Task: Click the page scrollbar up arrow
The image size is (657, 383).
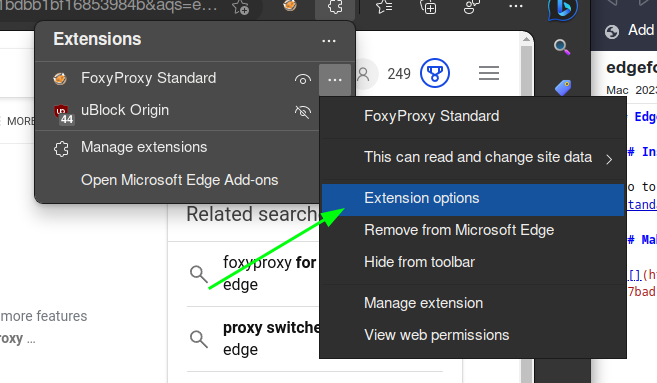Action: [x=527, y=39]
